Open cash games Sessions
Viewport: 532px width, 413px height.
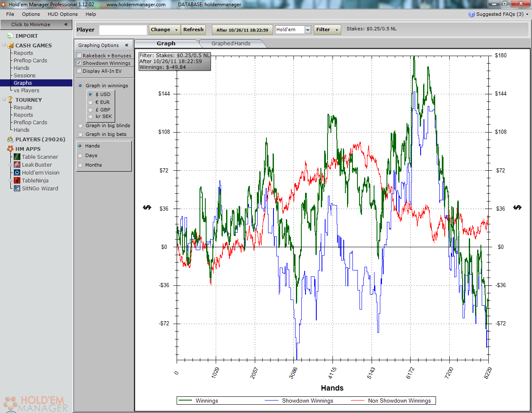click(x=25, y=76)
